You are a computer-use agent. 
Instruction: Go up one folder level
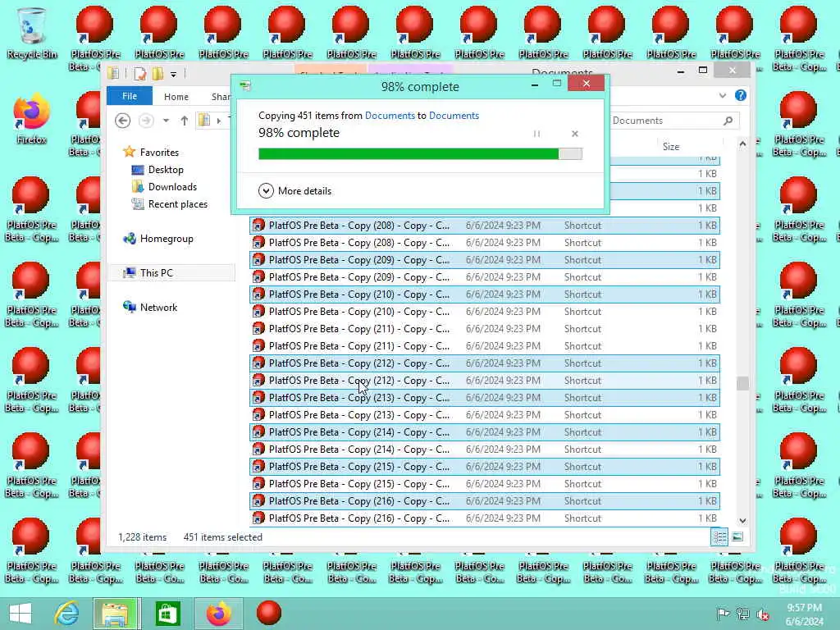click(185, 121)
